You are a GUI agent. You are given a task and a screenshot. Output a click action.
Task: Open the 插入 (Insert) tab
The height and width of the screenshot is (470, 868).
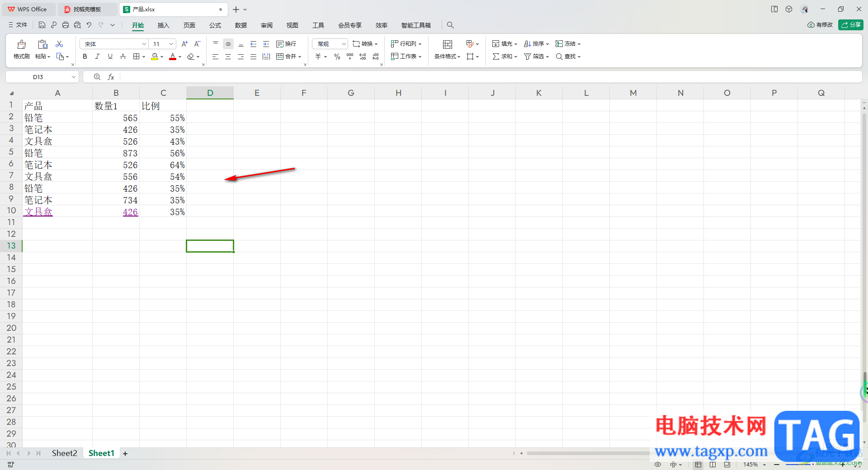click(x=163, y=25)
